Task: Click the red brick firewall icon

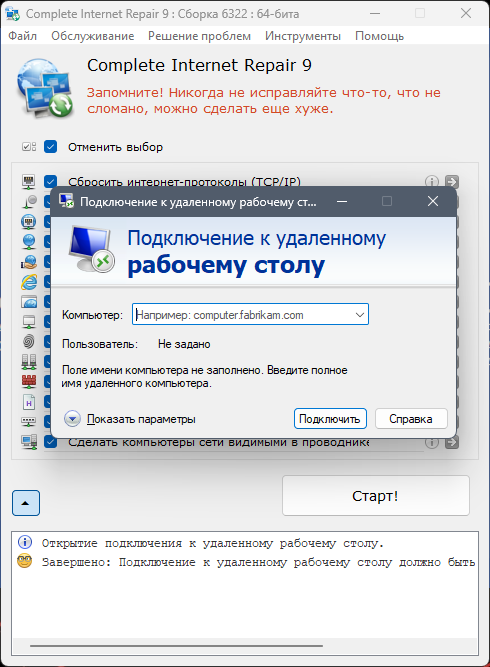Action: [x=28, y=382]
